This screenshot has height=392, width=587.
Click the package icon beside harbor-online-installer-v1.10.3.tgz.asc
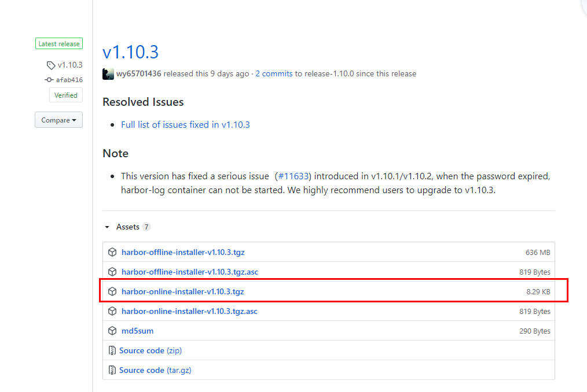click(112, 311)
